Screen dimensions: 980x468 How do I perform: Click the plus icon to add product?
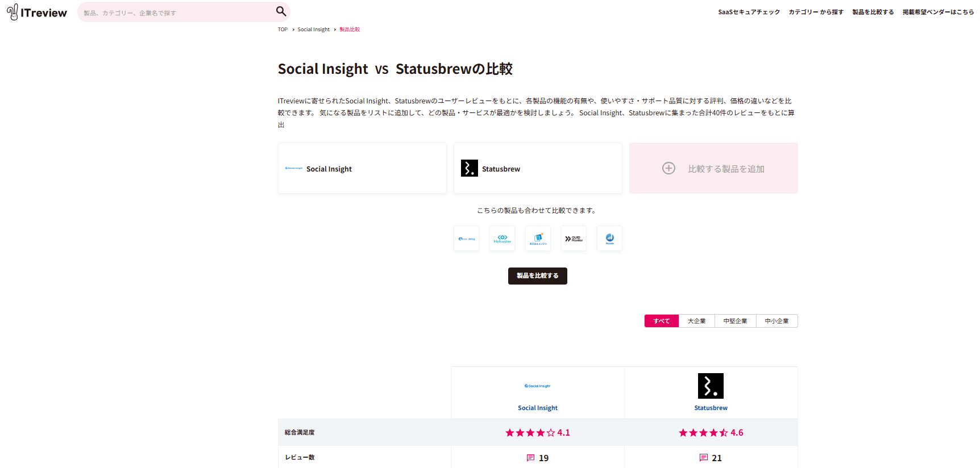[668, 169]
